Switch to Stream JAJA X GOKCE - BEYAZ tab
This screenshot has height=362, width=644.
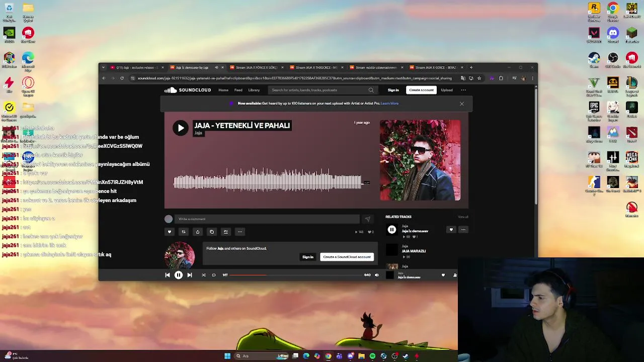pyautogui.click(x=436, y=67)
